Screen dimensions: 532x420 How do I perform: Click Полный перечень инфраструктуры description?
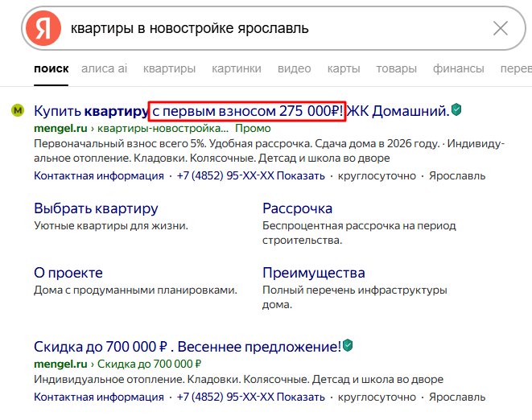click(355, 297)
